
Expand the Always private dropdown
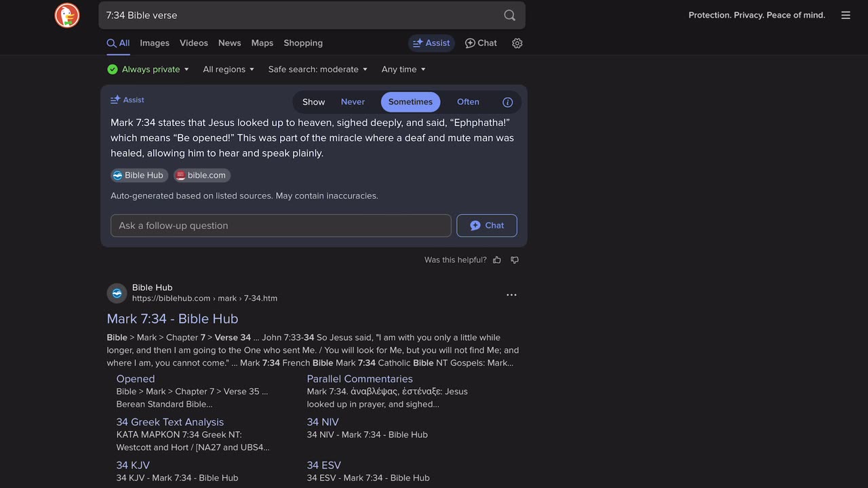click(149, 69)
